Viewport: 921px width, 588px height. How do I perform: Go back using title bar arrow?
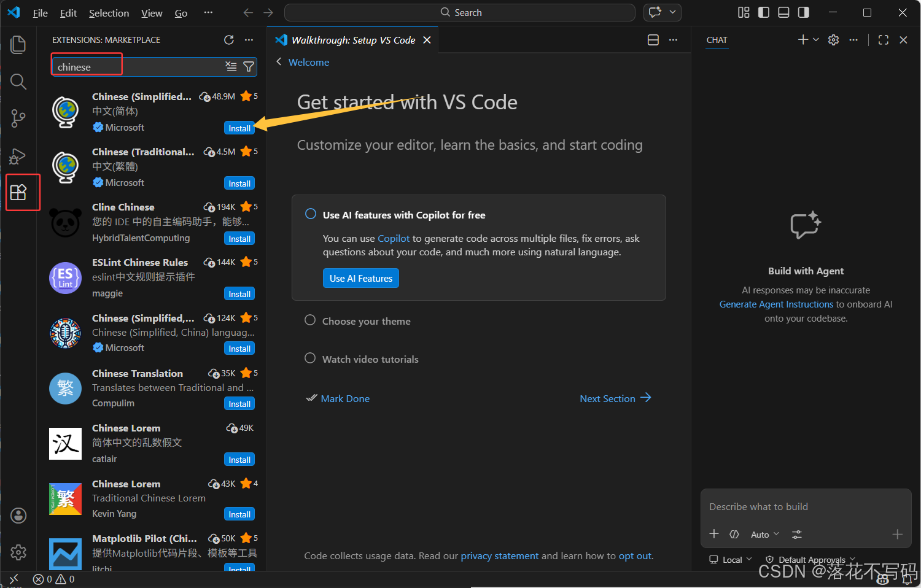(248, 13)
